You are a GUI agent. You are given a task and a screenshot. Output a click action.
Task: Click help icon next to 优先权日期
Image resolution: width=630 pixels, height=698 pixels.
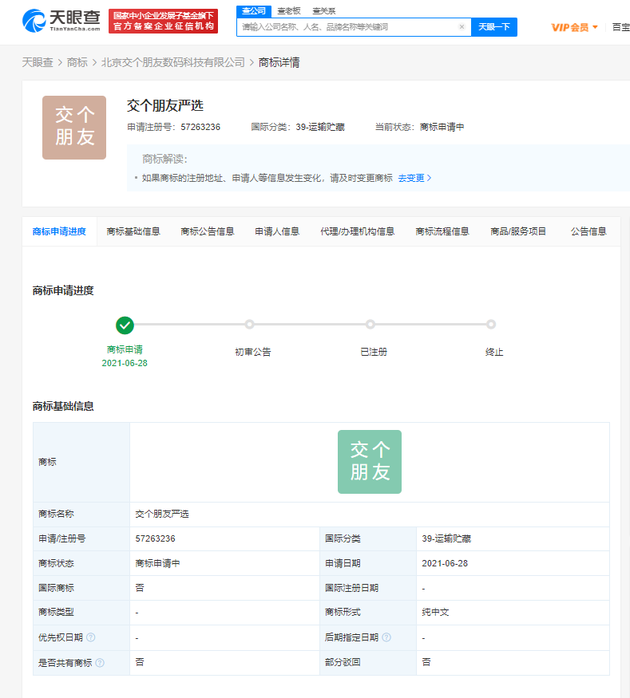pyautogui.click(x=91, y=637)
